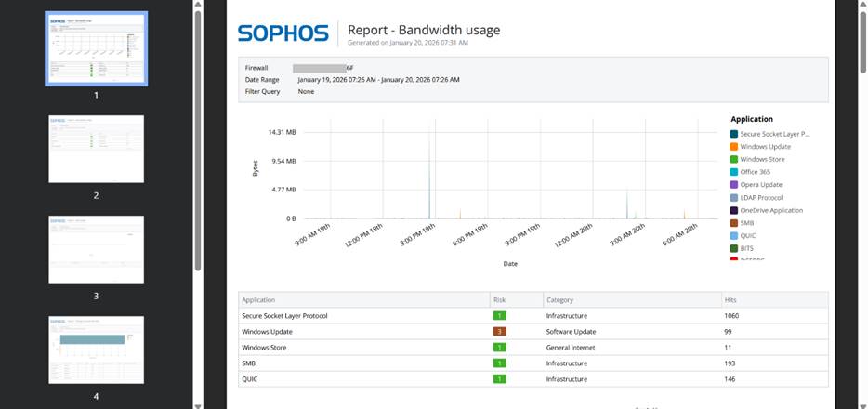
Task: Go to page 4 thumbnail
Action: 96,350
